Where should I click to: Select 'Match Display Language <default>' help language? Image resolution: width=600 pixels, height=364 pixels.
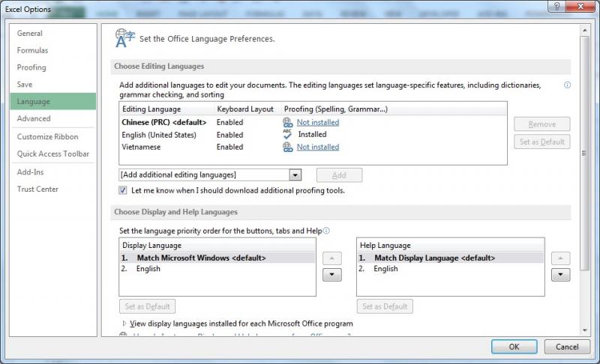[451, 258]
